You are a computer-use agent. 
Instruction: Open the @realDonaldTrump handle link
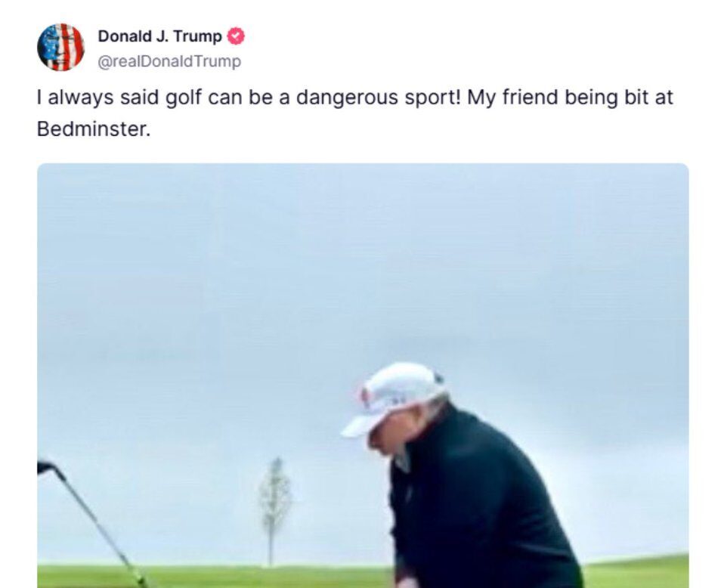[169, 61]
